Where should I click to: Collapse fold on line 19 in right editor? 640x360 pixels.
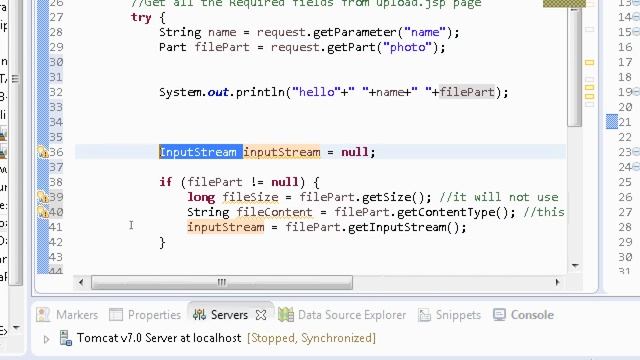[x=636, y=92]
